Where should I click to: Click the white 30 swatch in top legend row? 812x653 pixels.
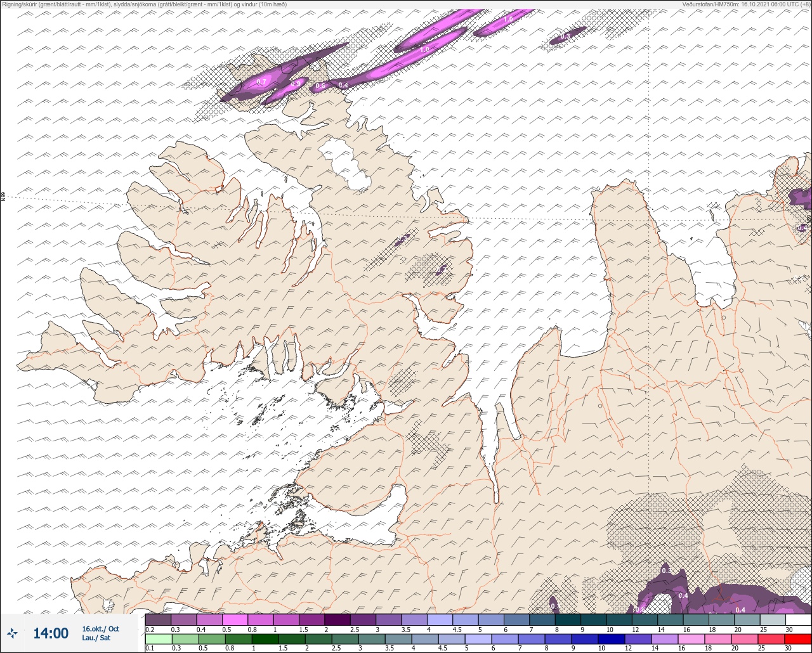tap(798, 619)
